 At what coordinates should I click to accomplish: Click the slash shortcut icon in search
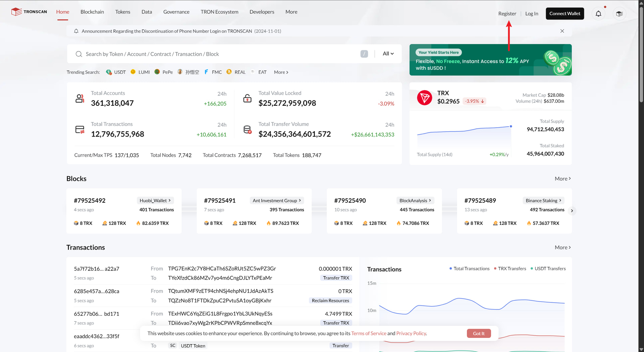[364, 54]
